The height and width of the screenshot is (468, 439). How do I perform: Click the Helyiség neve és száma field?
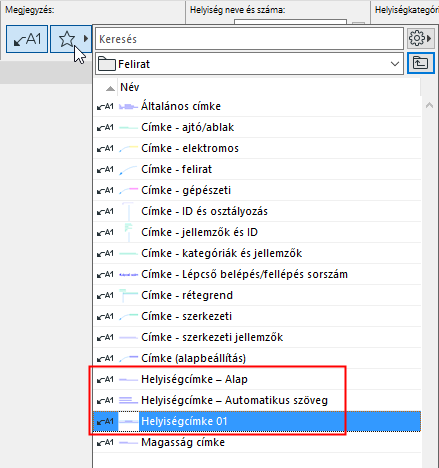[x=290, y=22]
